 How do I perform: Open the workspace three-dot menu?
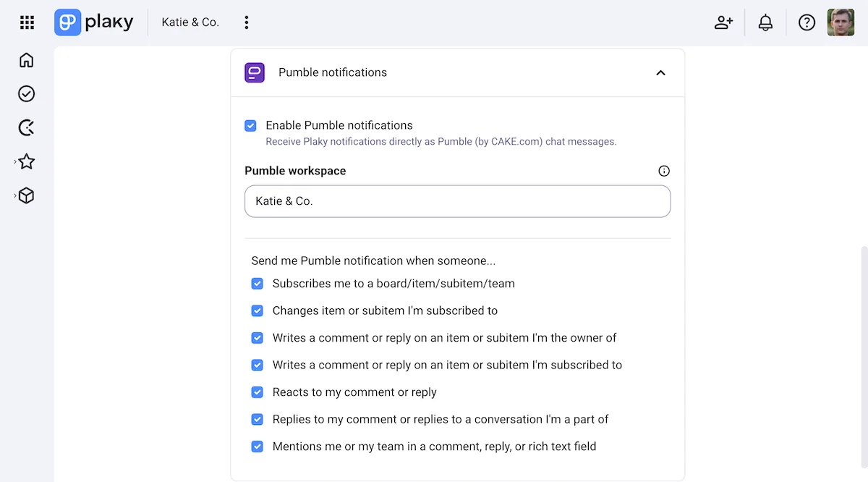pyautogui.click(x=247, y=22)
